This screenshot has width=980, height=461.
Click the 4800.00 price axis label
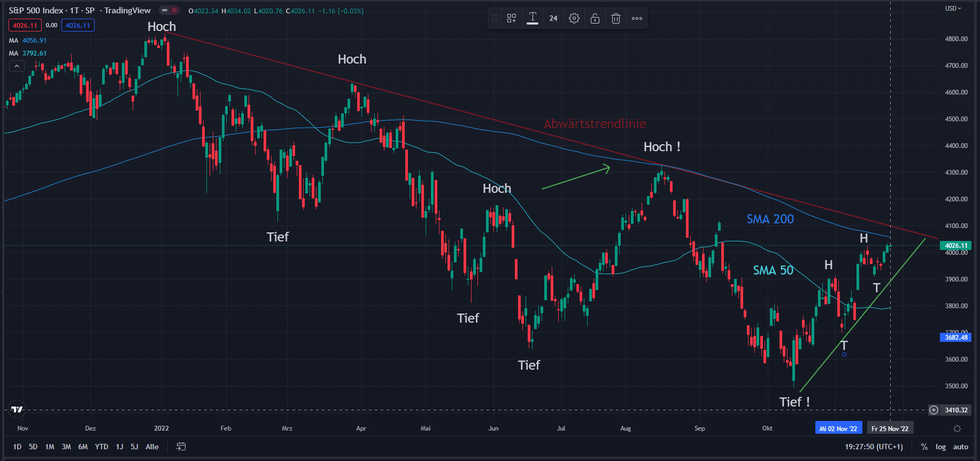click(956, 39)
